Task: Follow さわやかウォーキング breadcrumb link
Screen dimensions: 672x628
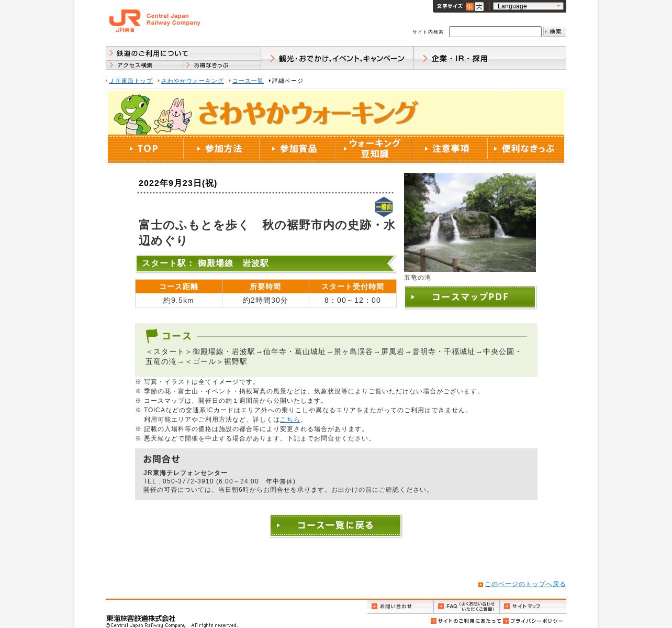Action: pyautogui.click(x=192, y=81)
